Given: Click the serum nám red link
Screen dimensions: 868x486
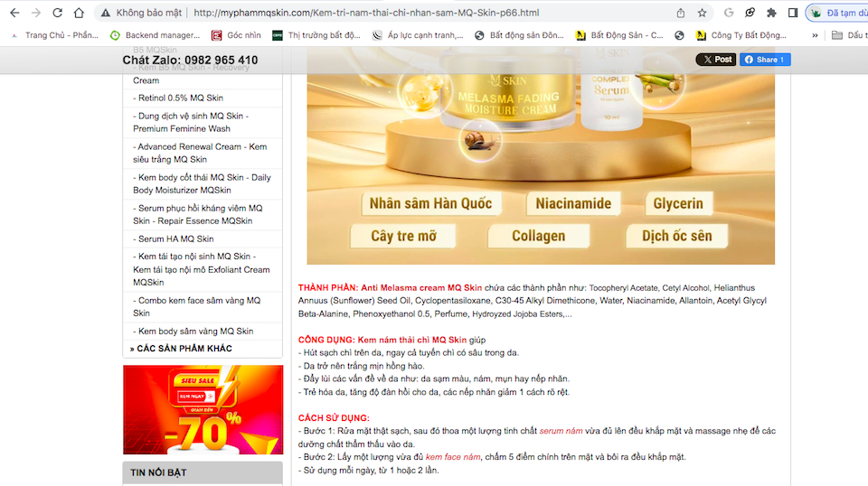Looking at the screenshot, I should click(561, 431).
